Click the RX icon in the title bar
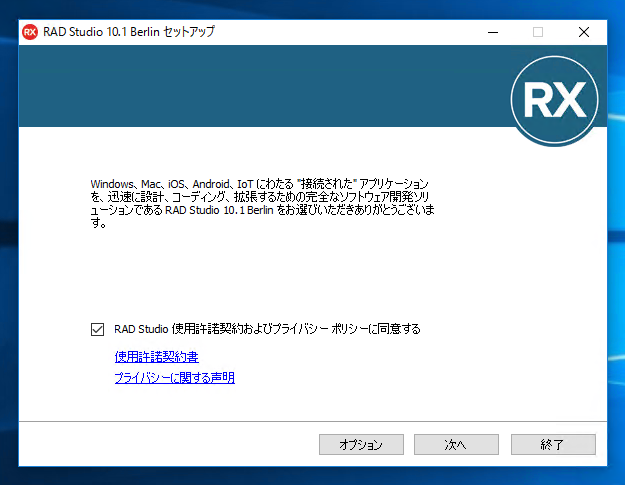Screen dimensions: 625x485 [x=30, y=32]
